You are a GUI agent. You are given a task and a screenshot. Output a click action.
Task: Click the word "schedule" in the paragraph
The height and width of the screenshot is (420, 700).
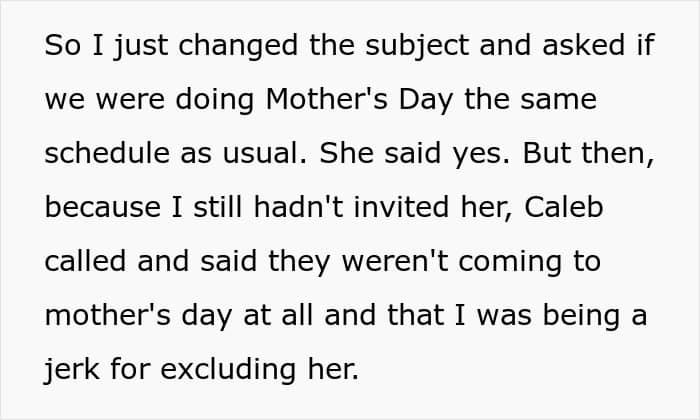coord(107,153)
